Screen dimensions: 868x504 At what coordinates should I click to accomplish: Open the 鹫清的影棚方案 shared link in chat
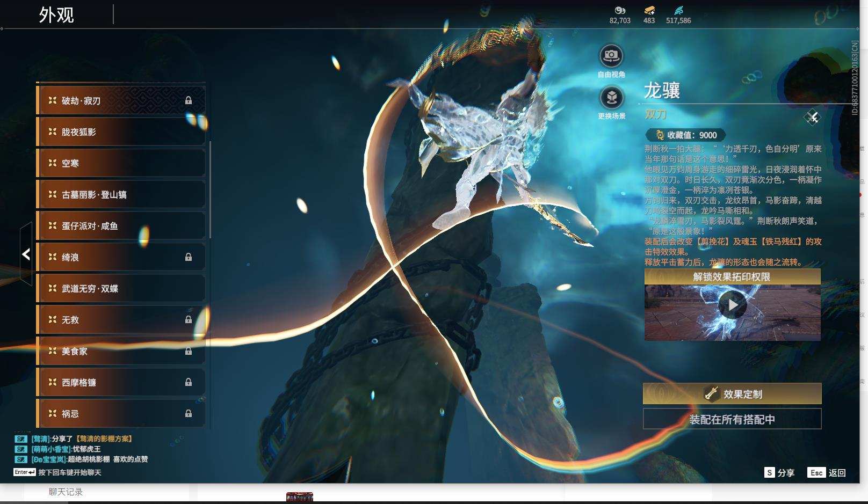(104, 439)
